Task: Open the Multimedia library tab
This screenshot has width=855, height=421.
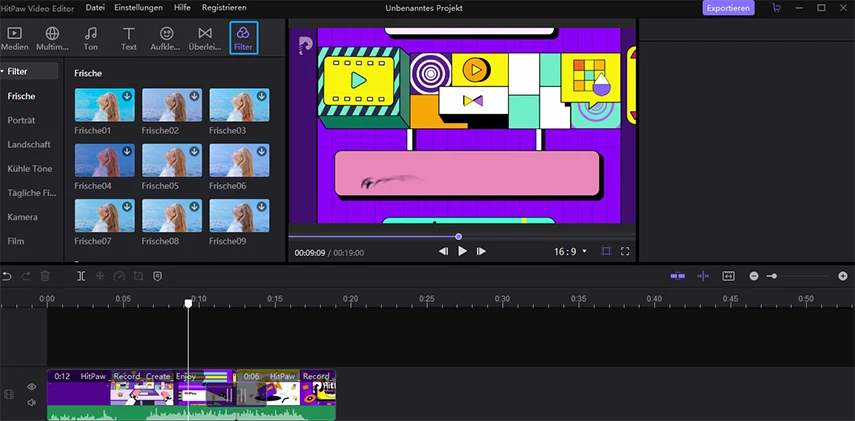Action: coord(52,39)
